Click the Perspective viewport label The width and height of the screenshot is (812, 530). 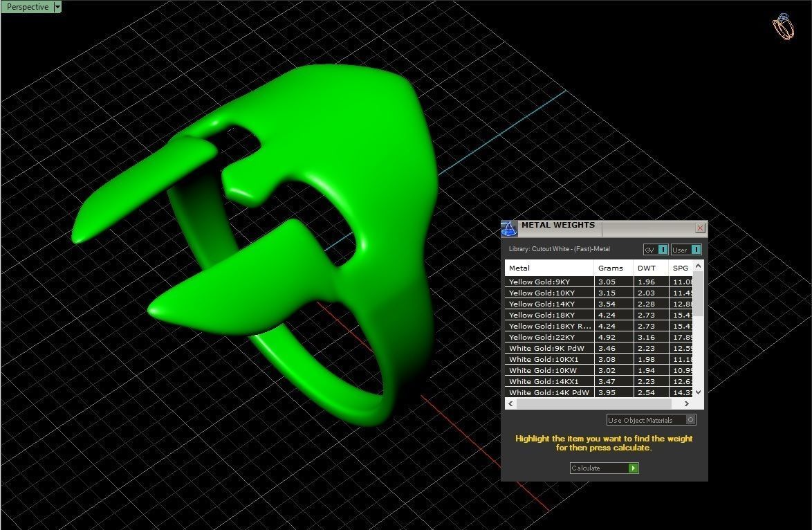tap(28, 7)
